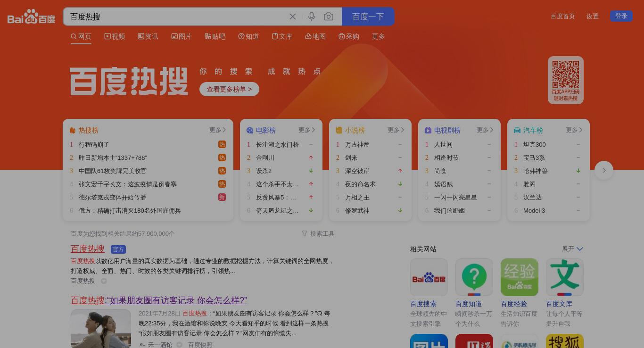Screen dimensions: 644x348
Task: Switch to the 资讯 tab
Action: click(148, 36)
